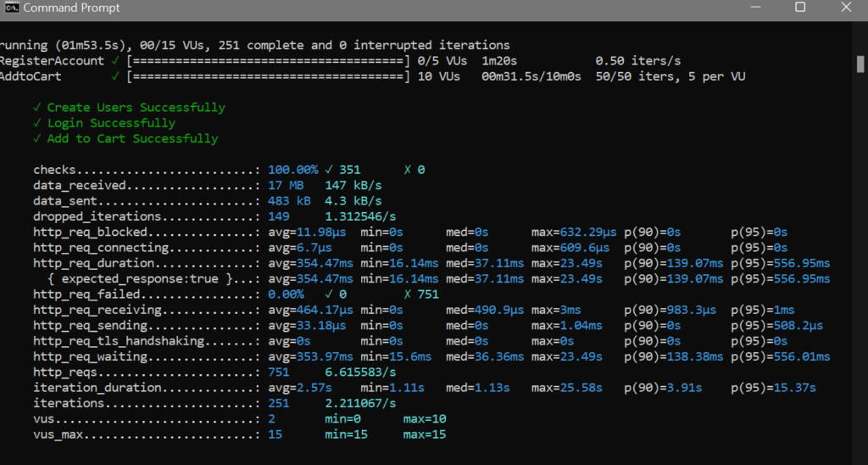The image size is (868, 465).
Task: Click the checkmark next to 351 in checks row
Action: [329, 170]
